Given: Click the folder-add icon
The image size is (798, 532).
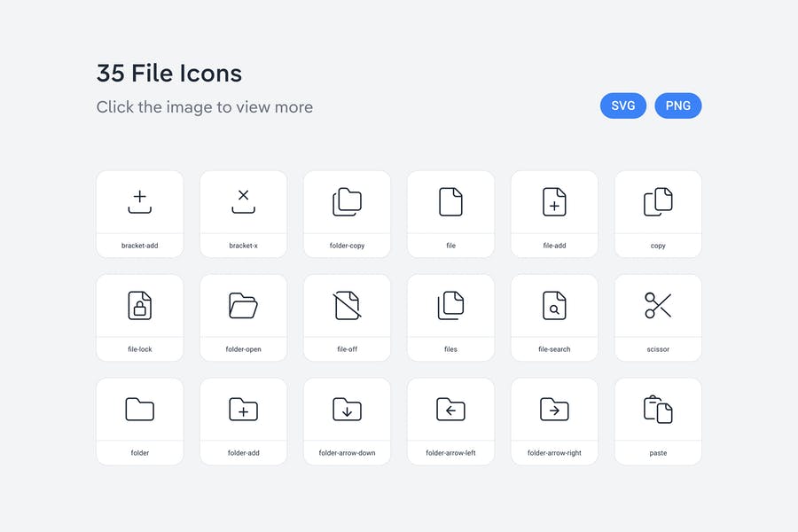Looking at the screenshot, I should (243, 409).
